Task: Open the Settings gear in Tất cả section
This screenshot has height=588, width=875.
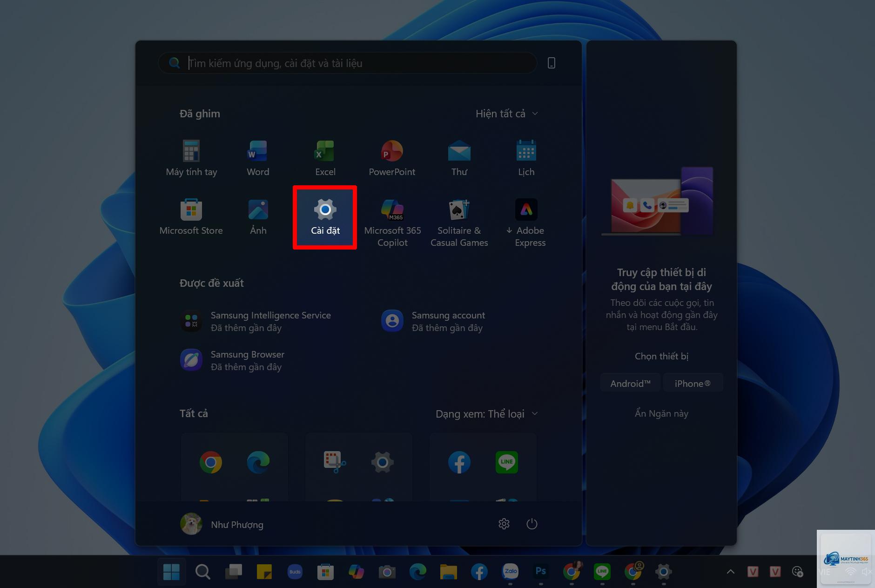Action: [x=383, y=462]
